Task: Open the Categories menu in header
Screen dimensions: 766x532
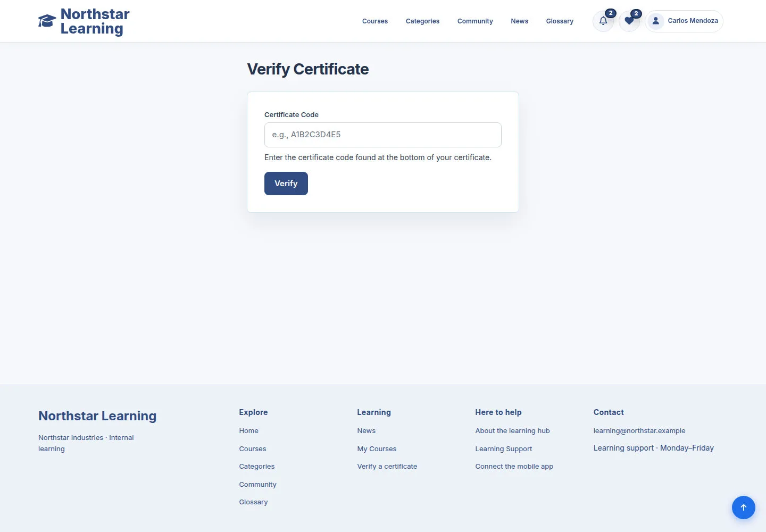Action: point(422,21)
